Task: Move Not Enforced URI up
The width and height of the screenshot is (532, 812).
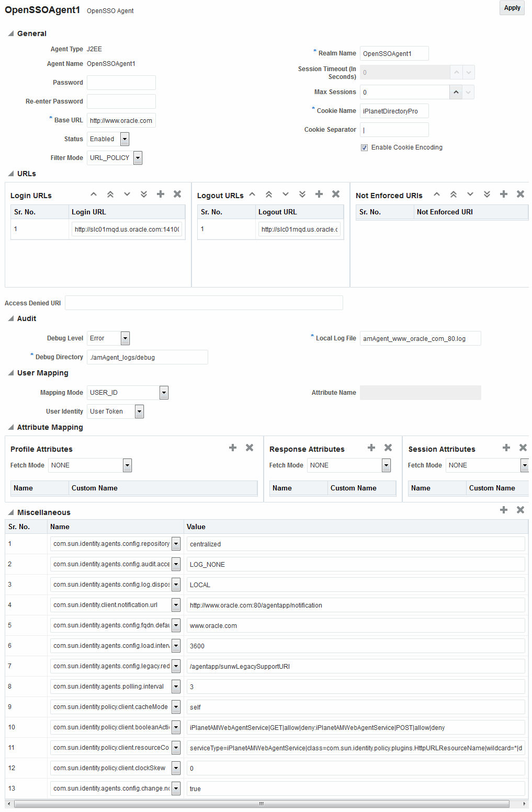Action: (437, 194)
